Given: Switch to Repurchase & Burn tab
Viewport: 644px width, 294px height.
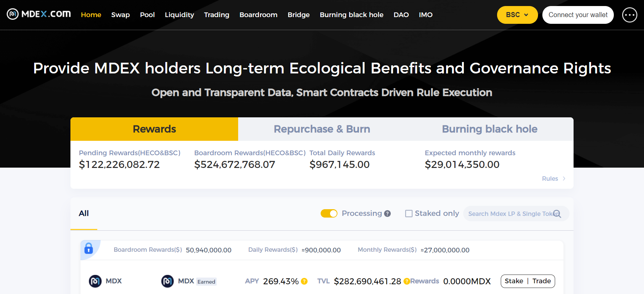Looking at the screenshot, I should pos(322,129).
